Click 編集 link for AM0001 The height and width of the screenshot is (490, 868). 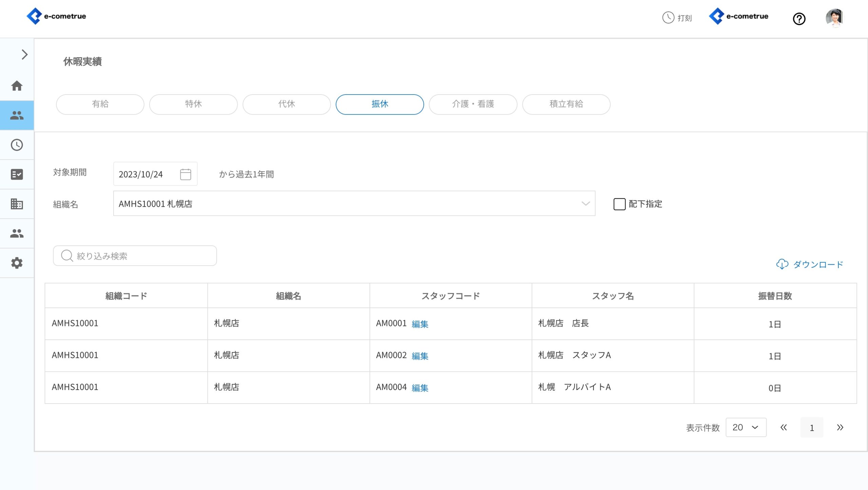pyautogui.click(x=420, y=324)
